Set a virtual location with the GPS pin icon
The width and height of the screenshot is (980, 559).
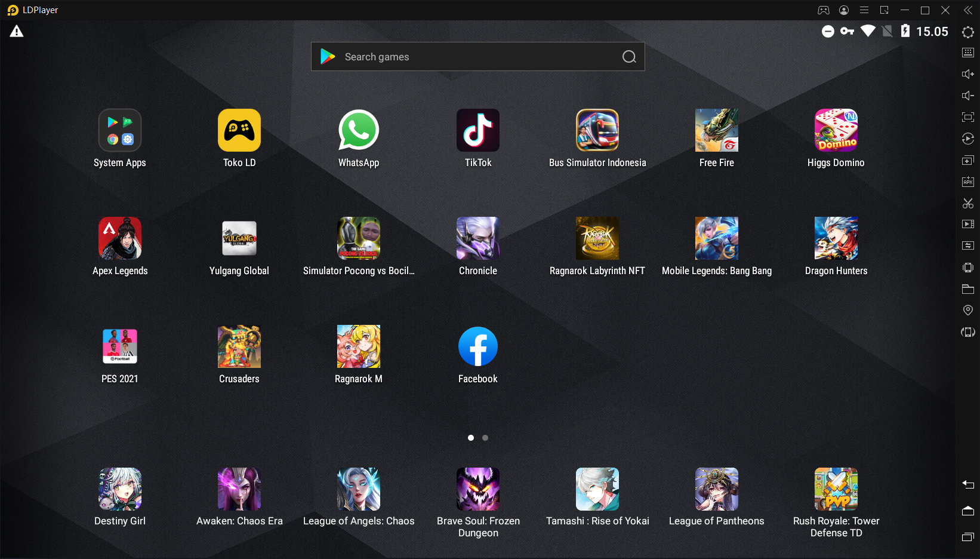[968, 310]
